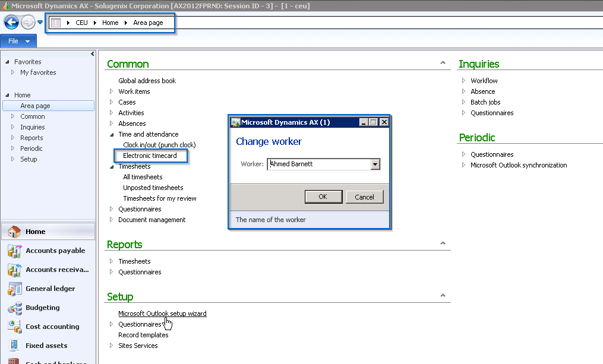
Task: Expand Workflow under Inquiries
Action: click(465, 81)
